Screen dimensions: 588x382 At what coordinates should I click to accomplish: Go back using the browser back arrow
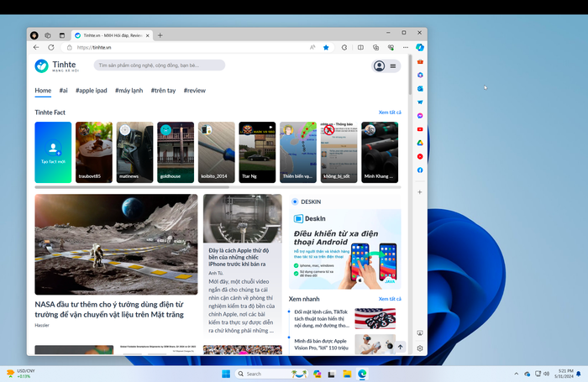coord(36,47)
